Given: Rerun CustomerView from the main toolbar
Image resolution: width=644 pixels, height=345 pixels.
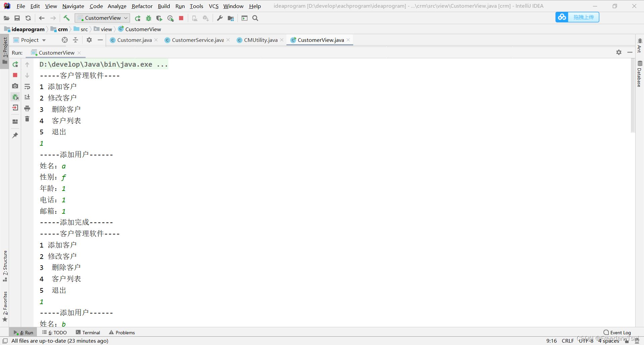Looking at the screenshot, I should (x=138, y=18).
